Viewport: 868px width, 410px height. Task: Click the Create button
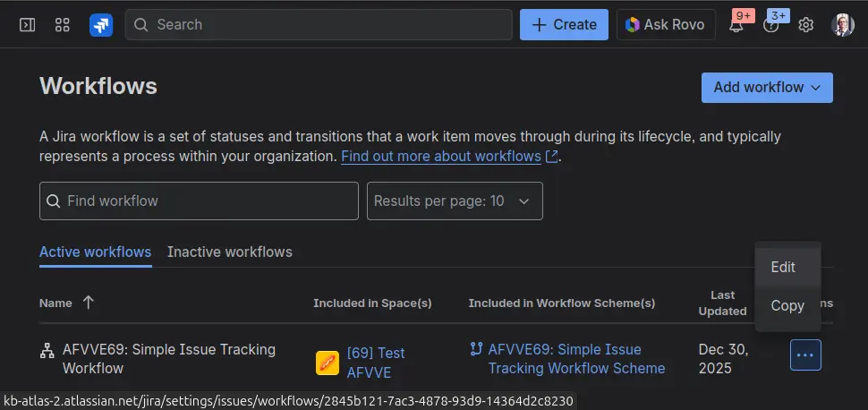pos(564,25)
